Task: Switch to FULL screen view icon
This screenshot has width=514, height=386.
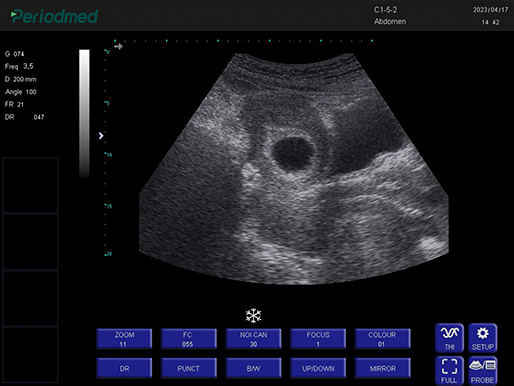Action: 449,370
